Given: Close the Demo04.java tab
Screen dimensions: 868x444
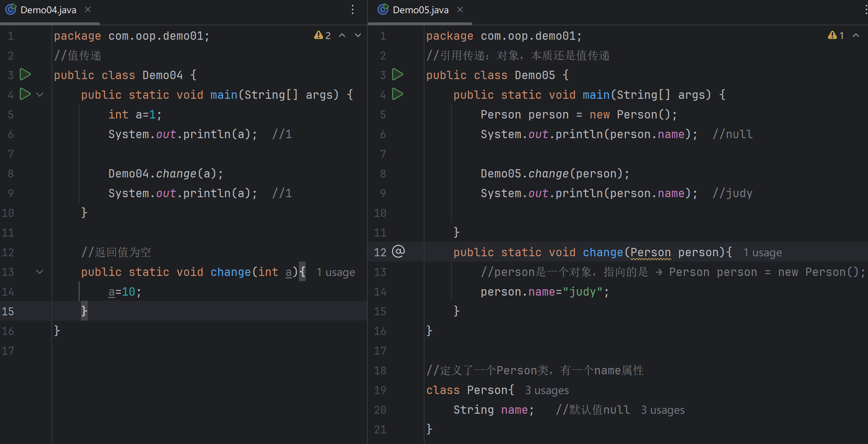Looking at the screenshot, I should coord(88,10).
